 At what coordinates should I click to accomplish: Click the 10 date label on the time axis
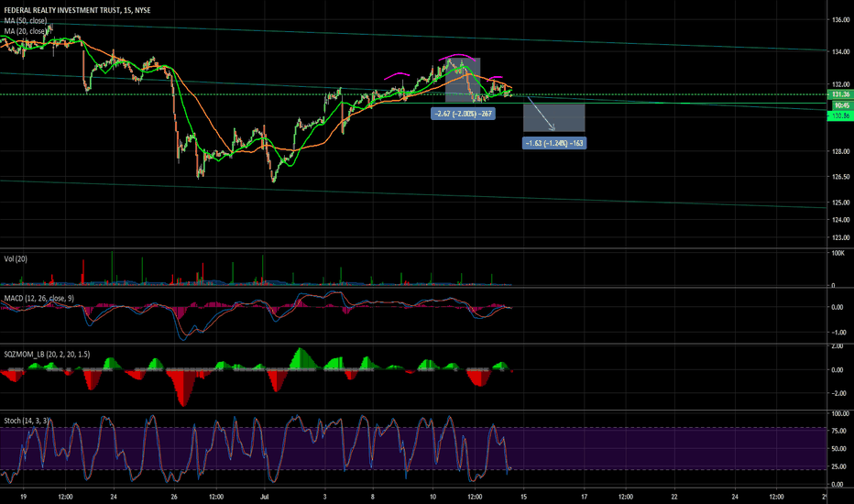[x=433, y=497]
